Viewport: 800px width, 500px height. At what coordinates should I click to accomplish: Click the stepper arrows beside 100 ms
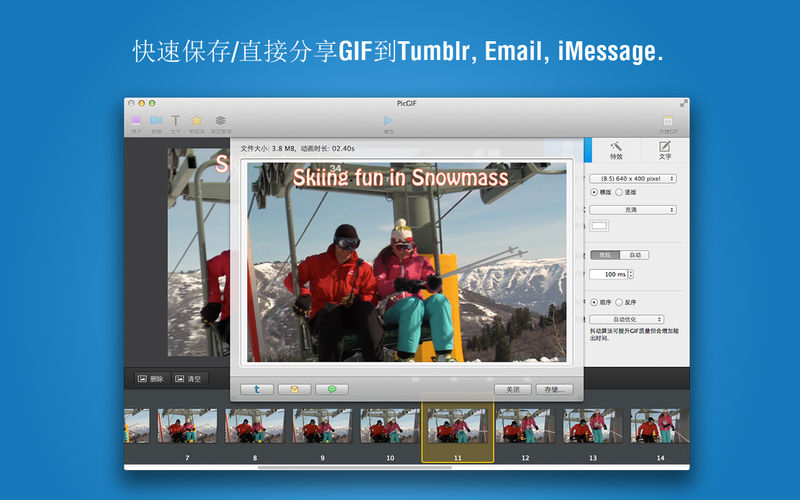(631, 274)
